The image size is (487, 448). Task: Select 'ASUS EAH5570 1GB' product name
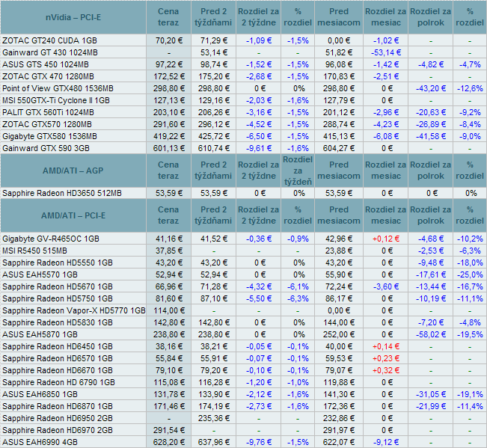point(40,274)
